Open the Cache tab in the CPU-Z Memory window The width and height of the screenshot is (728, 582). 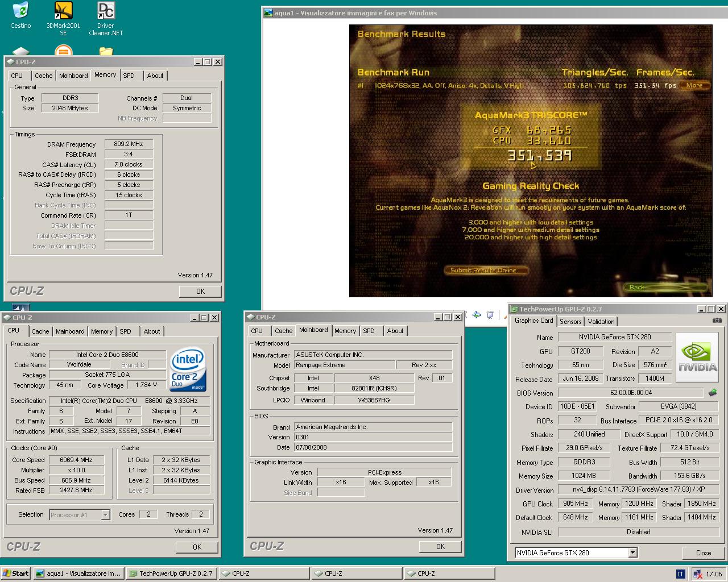[x=44, y=76]
